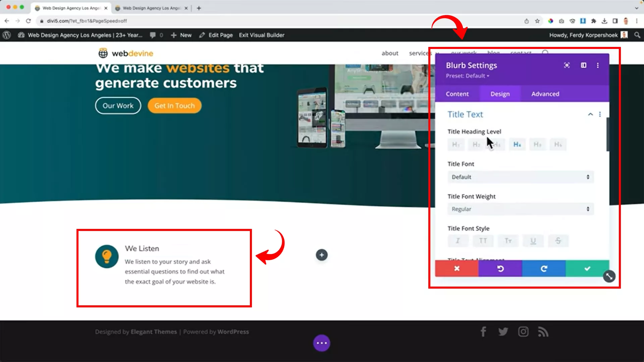Screen dimensions: 644x362
Task: Toggle italic title font style
Action: click(458, 241)
